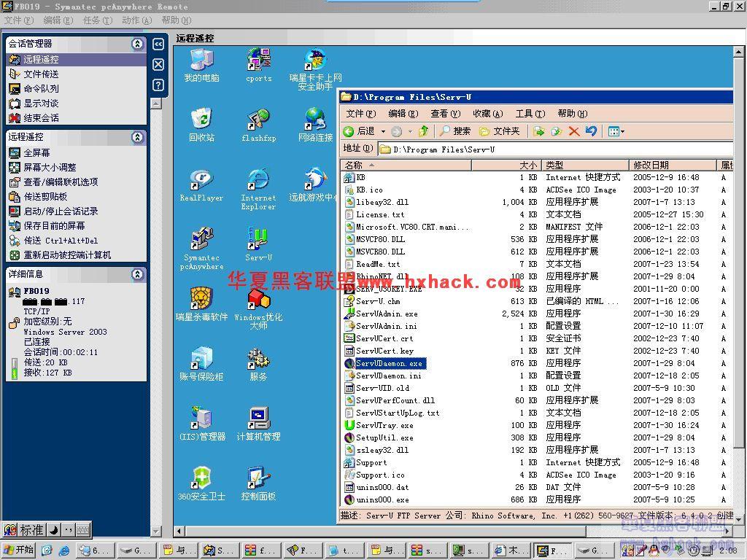Click the red delete X in Explorer toolbar
747x560 pixels.
point(574,131)
